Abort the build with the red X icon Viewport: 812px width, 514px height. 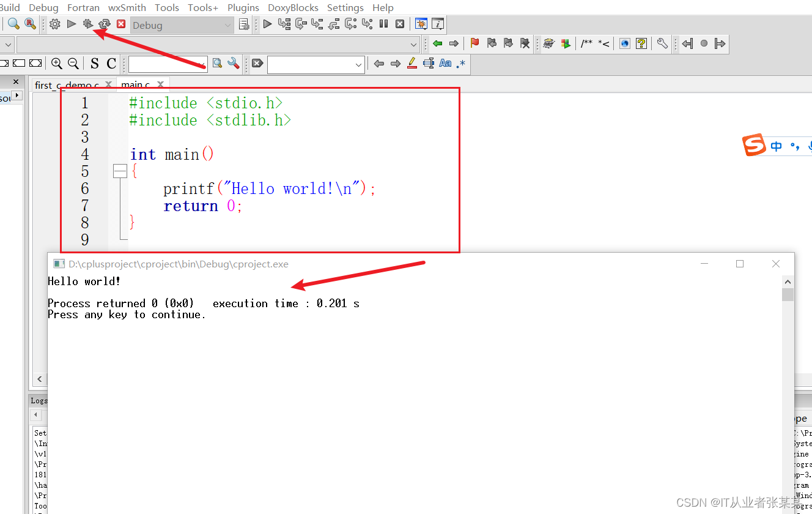pyautogui.click(x=121, y=24)
